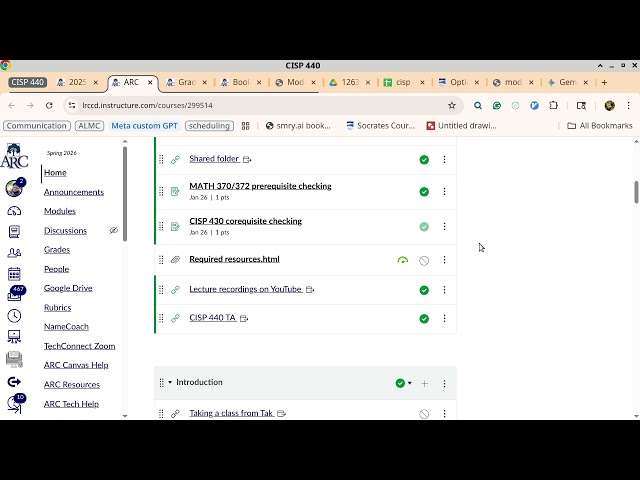This screenshot has height=480, width=640.
Task: Open the Calendar icon in global navigation
Action: coord(14,274)
